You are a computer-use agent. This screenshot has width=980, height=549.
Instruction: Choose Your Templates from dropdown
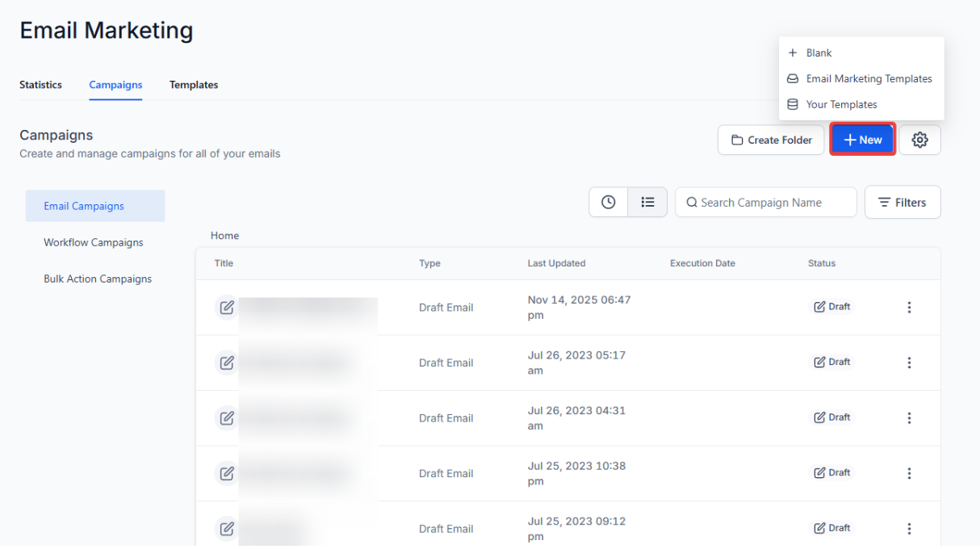coord(841,104)
